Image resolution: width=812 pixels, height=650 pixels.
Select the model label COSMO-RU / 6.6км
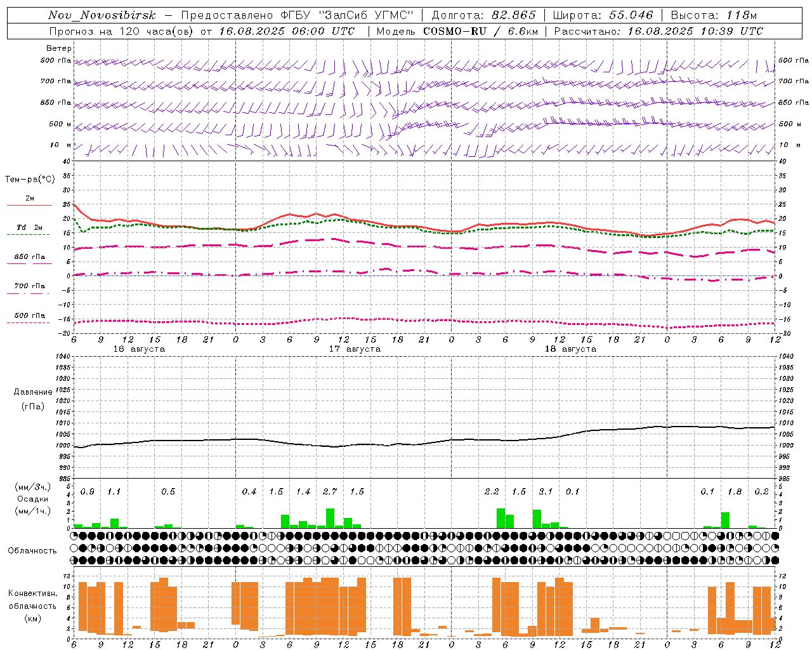(x=481, y=31)
